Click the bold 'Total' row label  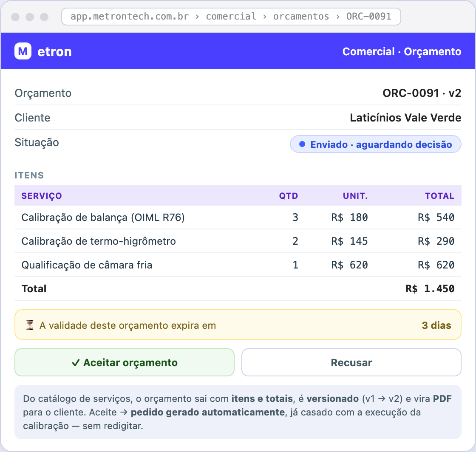coord(34,288)
